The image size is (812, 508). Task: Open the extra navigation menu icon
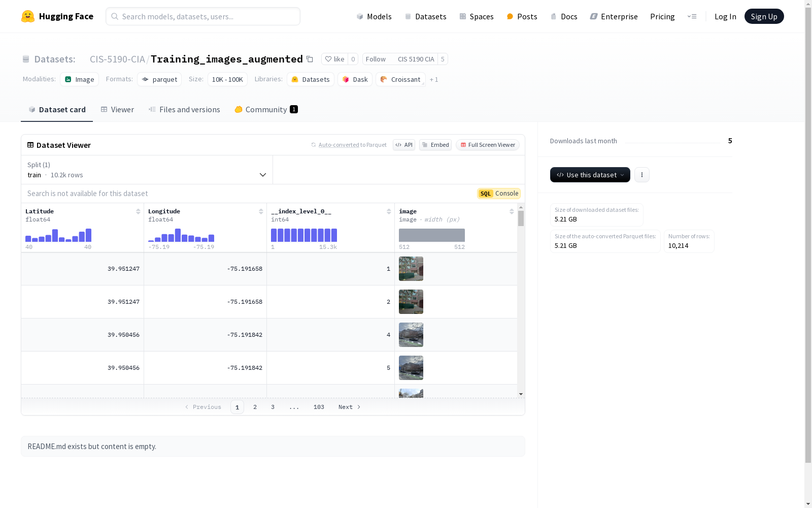692,16
